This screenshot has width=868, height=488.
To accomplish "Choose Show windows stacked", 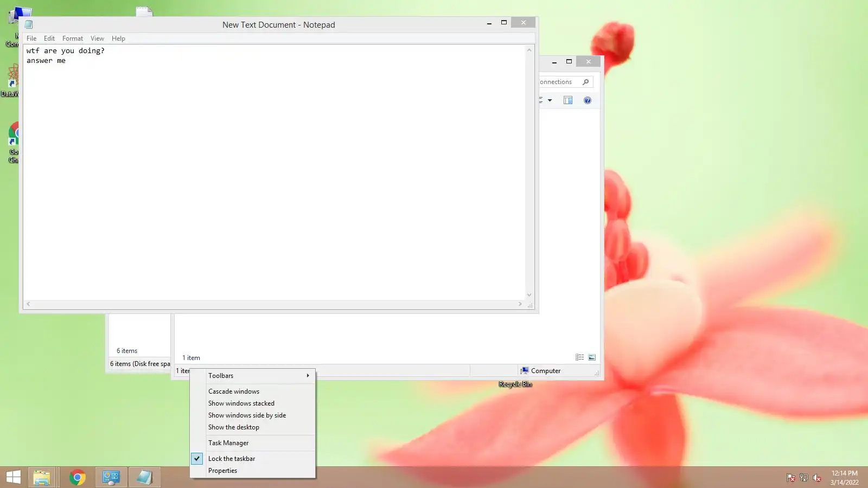I will 253,403.
